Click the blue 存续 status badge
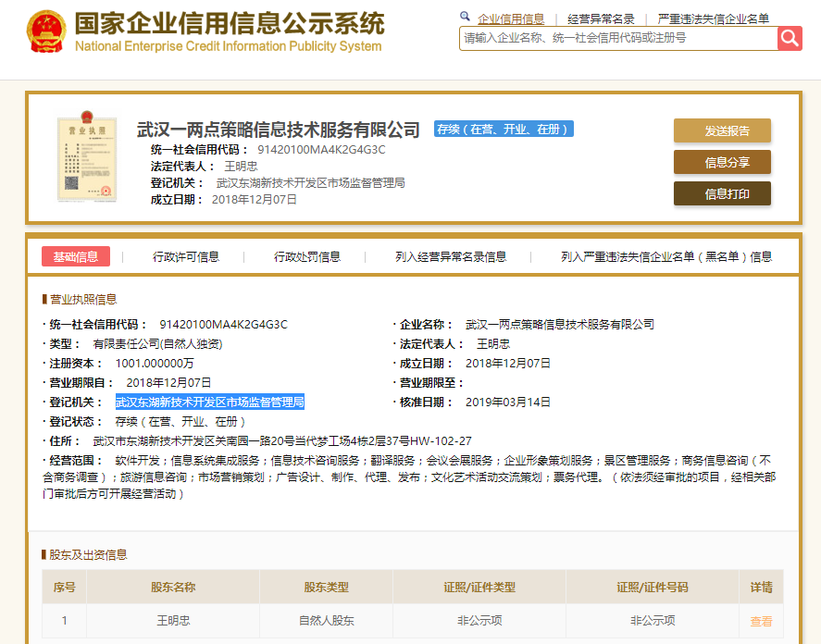Viewport: 821px width, 644px height. click(x=504, y=130)
